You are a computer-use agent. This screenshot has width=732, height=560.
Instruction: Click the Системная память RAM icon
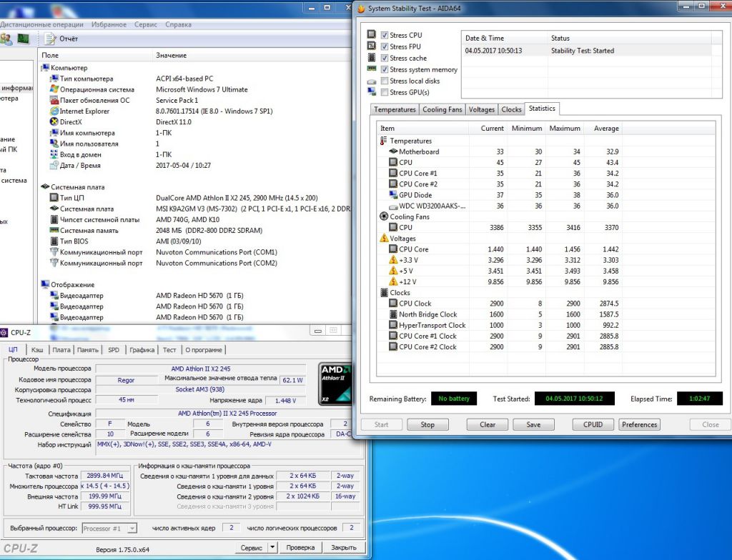coord(54,230)
